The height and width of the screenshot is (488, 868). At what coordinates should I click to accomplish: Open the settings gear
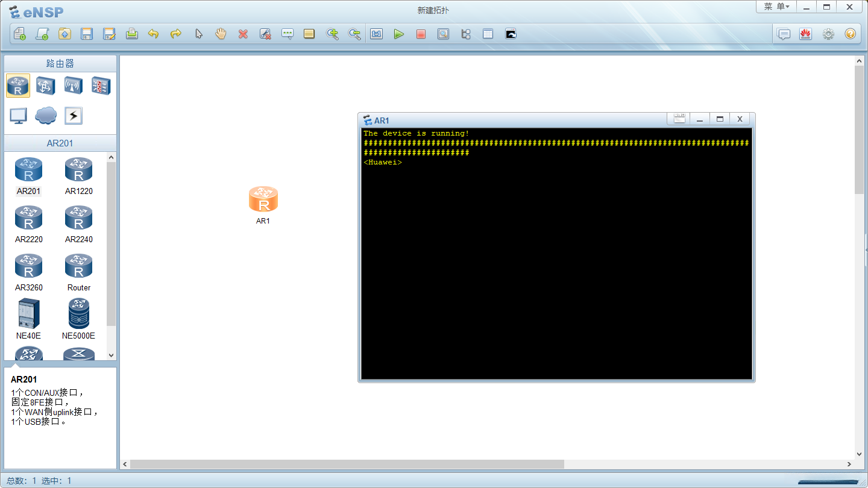[x=828, y=34]
